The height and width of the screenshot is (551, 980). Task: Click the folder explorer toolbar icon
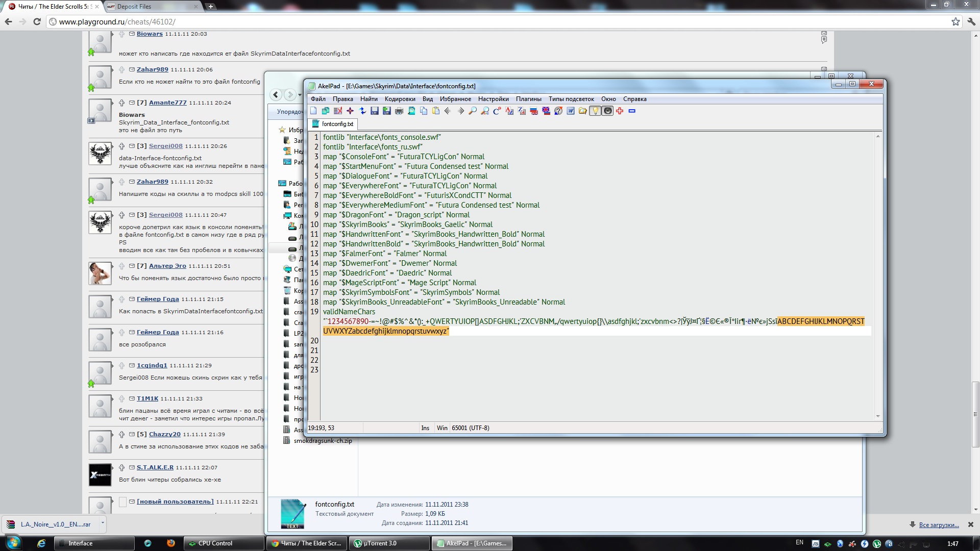[x=583, y=111]
